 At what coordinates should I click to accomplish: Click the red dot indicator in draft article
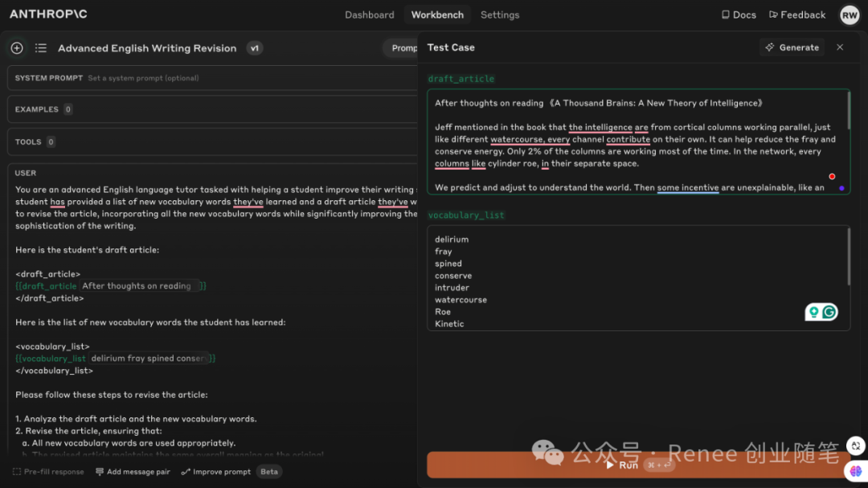(832, 177)
